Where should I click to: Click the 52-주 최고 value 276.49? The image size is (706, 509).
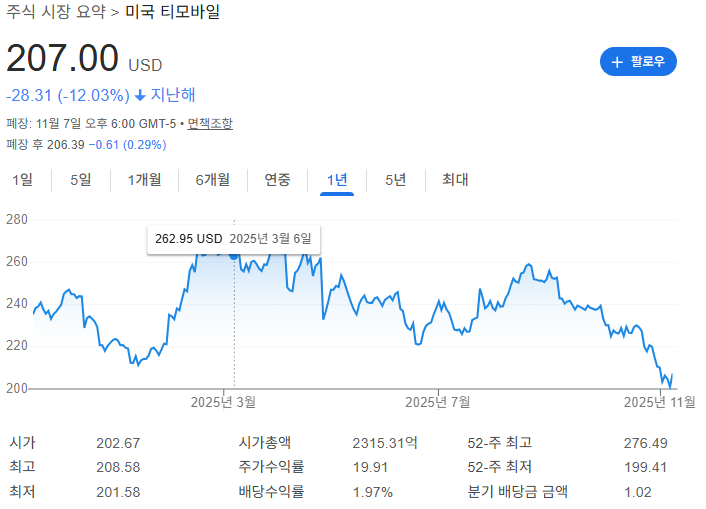(645, 443)
